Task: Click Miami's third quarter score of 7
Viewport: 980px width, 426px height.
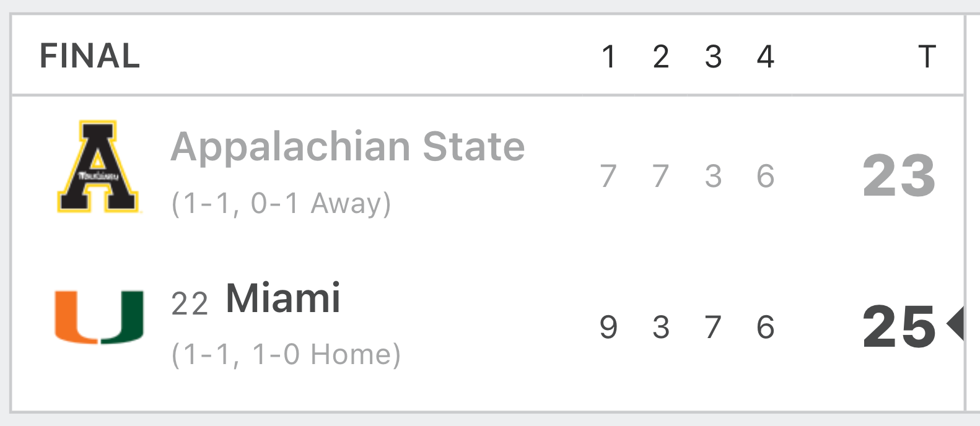Action: coord(713,327)
